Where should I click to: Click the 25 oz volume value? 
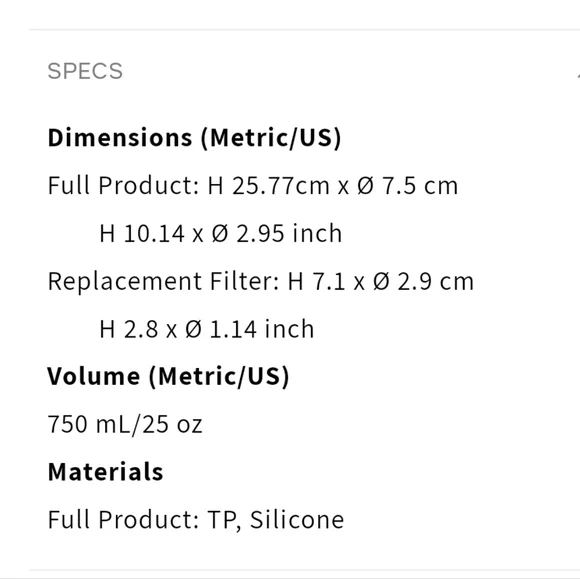click(172, 424)
